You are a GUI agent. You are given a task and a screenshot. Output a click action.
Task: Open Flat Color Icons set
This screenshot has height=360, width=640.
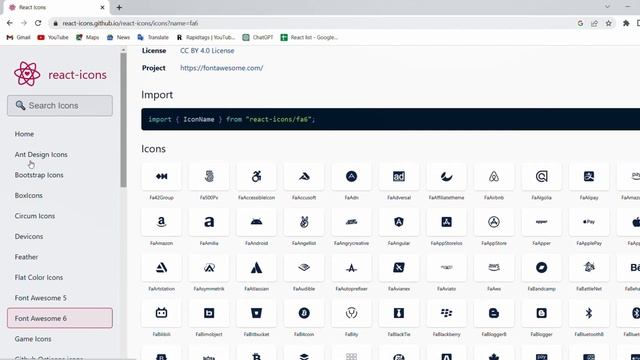(x=39, y=277)
